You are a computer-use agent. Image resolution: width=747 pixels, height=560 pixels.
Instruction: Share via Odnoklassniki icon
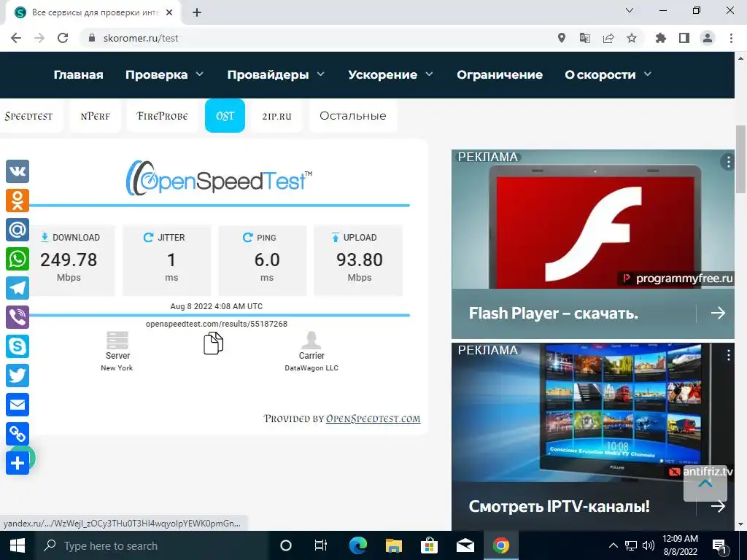click(x=18, y=201)
